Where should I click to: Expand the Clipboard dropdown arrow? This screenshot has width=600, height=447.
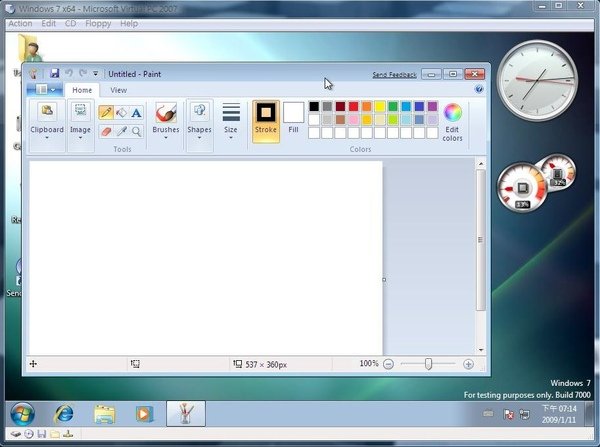(x=47, y=138)
